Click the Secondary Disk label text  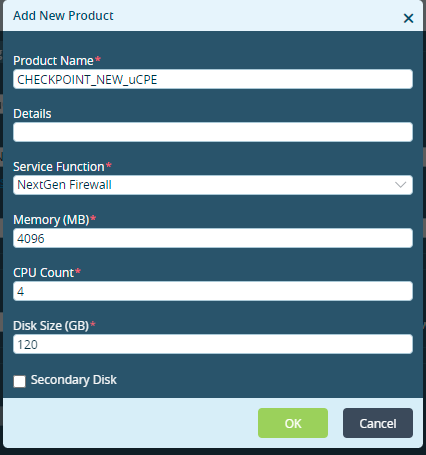tap(74, 380)
